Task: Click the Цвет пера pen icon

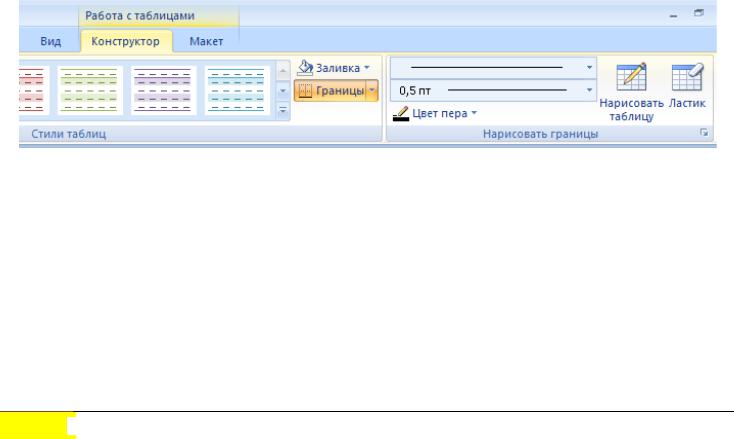Action: 401,114
